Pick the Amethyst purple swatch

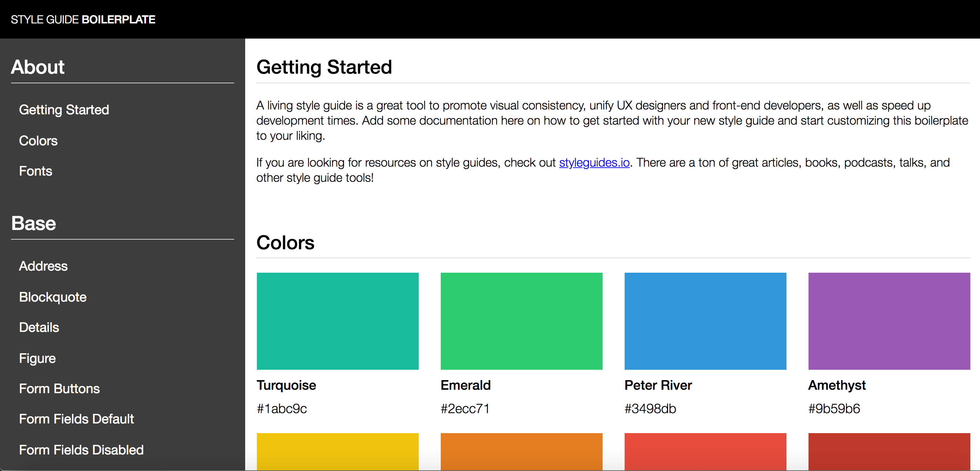click(x=889, y=321)
